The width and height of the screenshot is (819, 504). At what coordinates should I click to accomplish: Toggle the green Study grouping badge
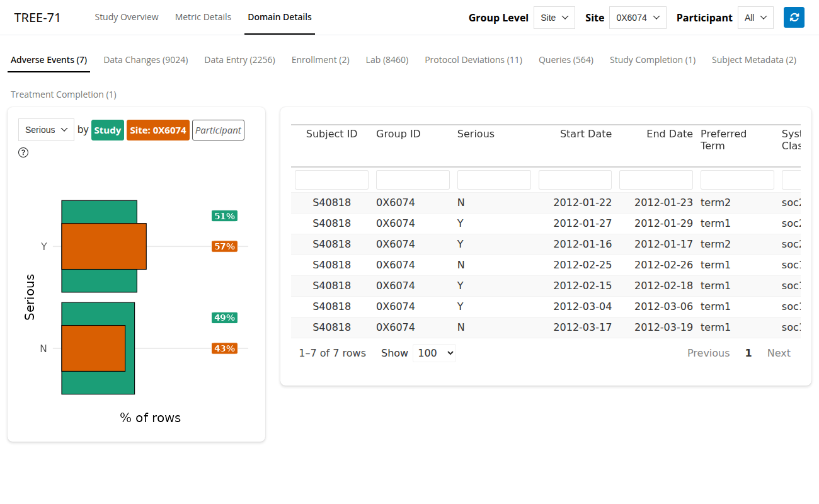coord(108,130)
